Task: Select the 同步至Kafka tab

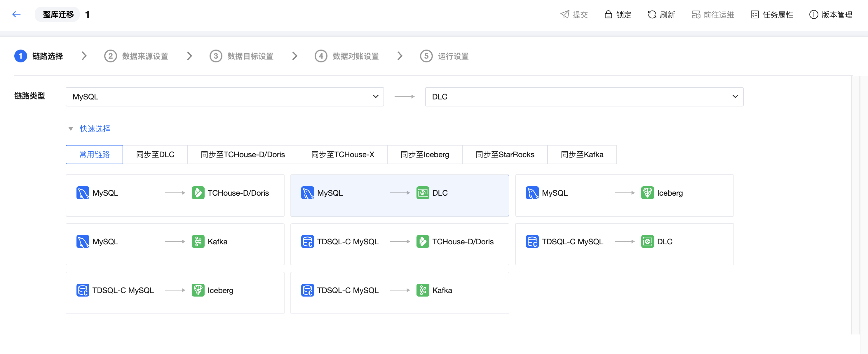Action: (x=582, y=155)
